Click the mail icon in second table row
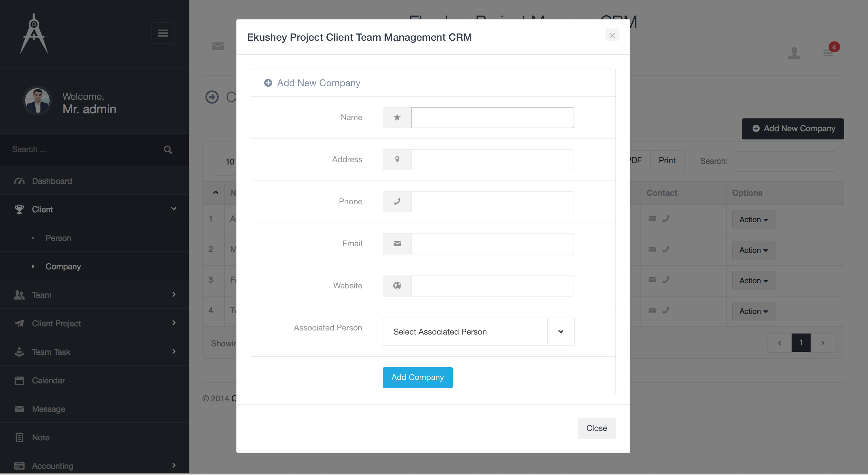Screen dimensions: 868x475 point(652,249)
